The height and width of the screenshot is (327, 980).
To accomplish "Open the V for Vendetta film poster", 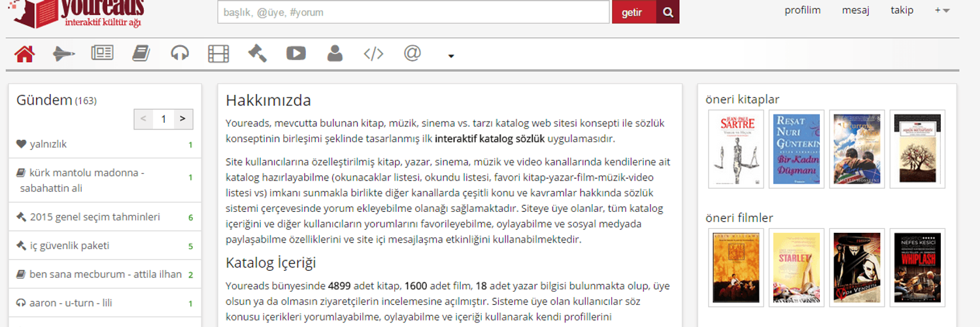I will tap(856, 267).
